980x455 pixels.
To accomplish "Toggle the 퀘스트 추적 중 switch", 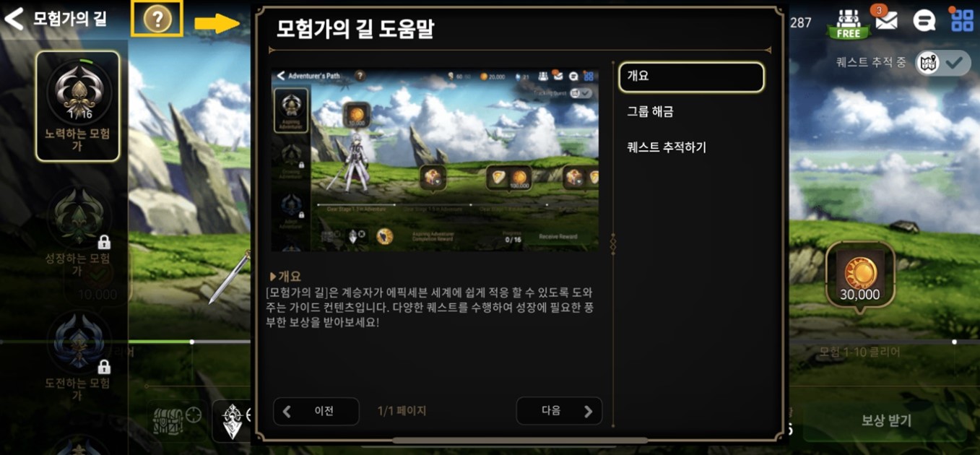I will click(944, 62).
